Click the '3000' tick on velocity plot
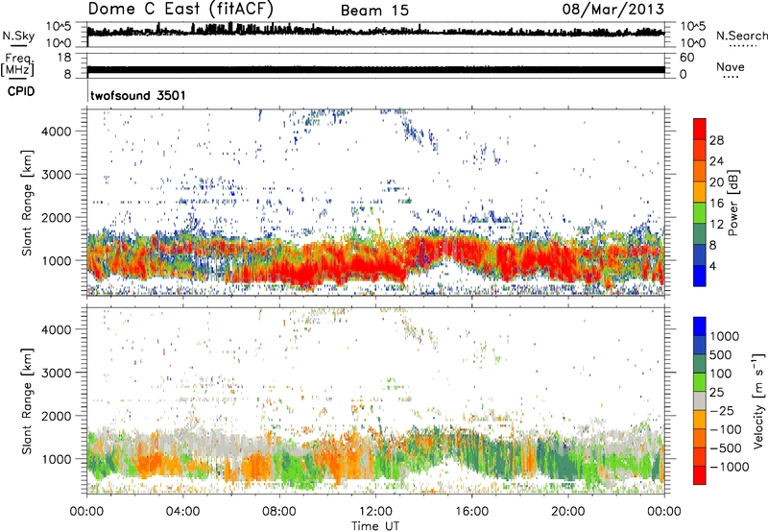Image resolution: width=768 pixels, height=532 pixels. point(56,373)
